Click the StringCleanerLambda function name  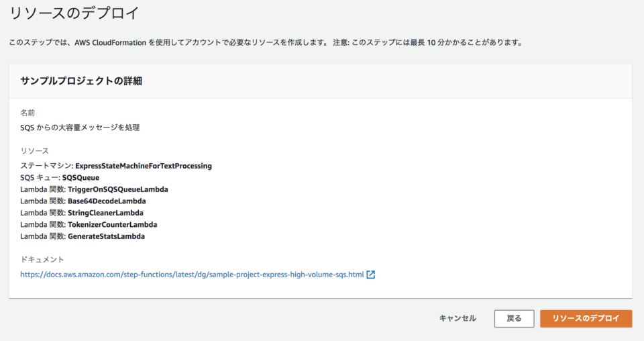click(x=105, y=213)
